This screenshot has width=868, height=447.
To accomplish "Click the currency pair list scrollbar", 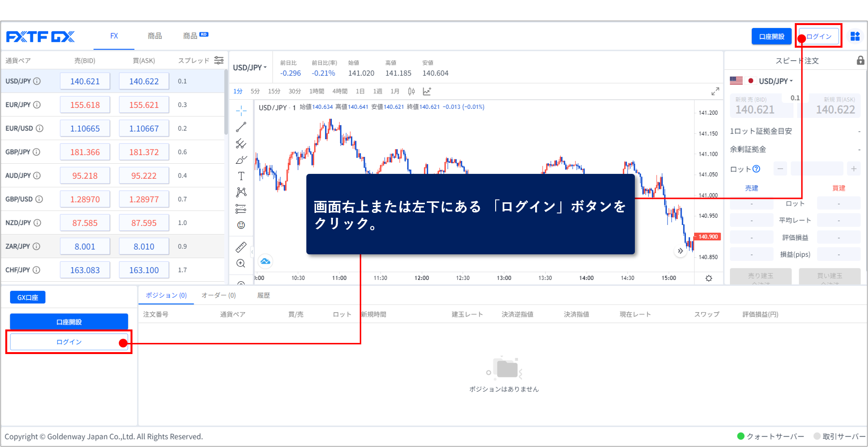I will tap(226, 102).
